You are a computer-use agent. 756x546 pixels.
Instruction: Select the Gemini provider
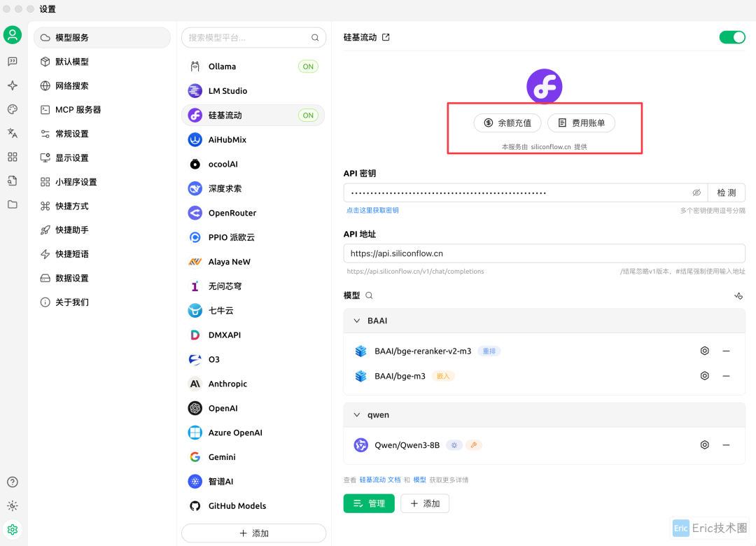click(x=253, y=457)
